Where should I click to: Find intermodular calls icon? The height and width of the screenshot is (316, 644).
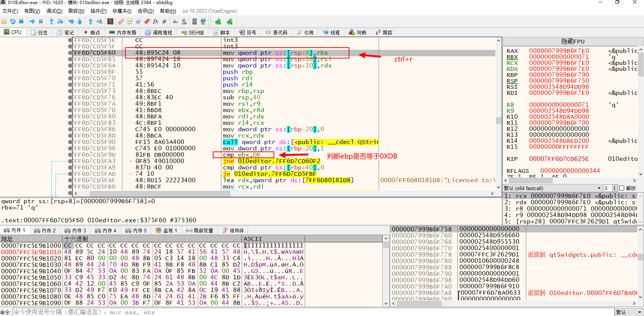coord(184,21)
